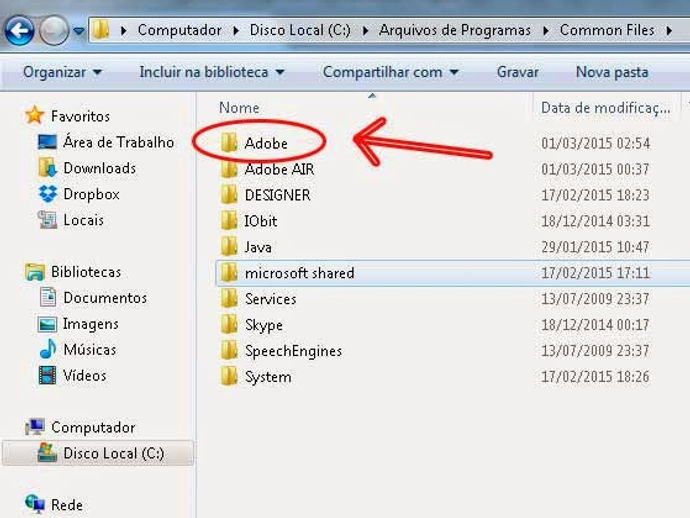Click date 18/12/2014 00:17 of Skype
The height and width of the screenshot is (518, 690).
(595, 325)
